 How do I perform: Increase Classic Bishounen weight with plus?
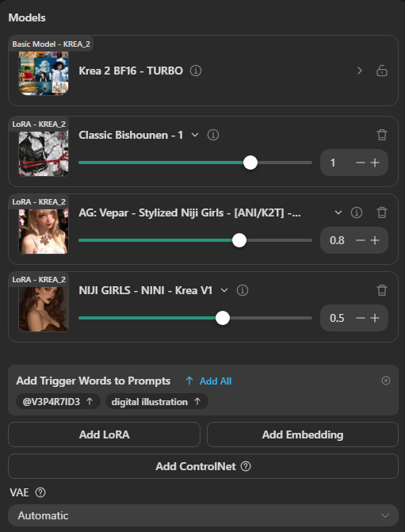pos(375,163)
